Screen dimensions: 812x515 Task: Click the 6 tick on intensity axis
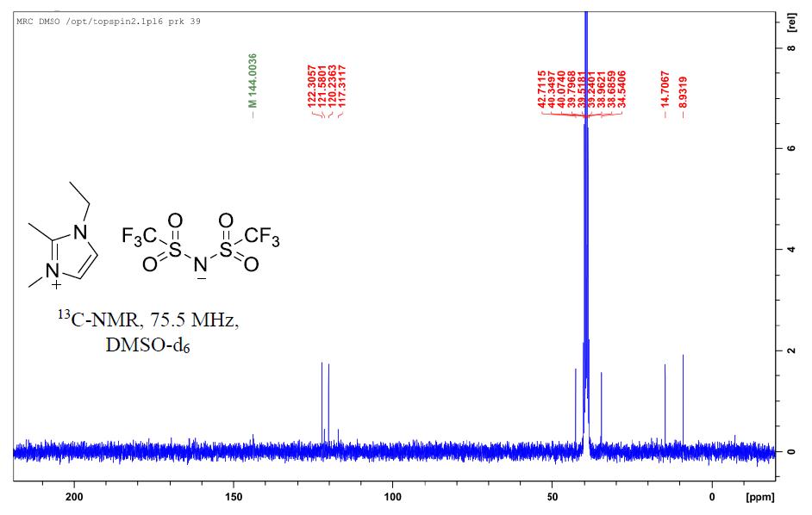[x=790, y=149]
